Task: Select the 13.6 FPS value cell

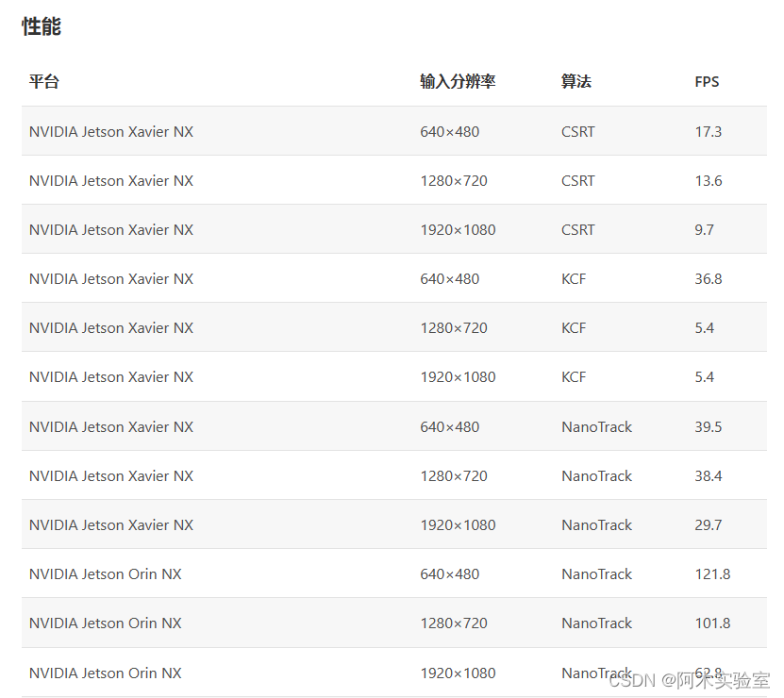Action: coord(708,181)
